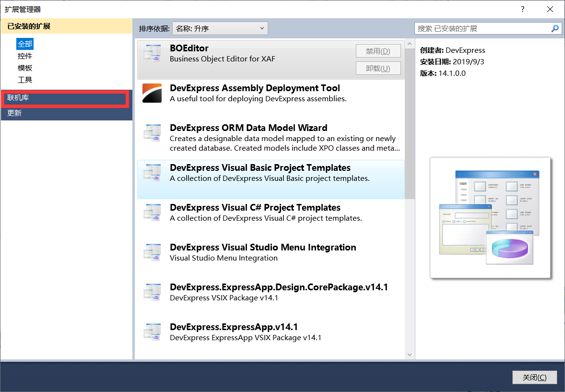Select DevExpress.ExpressApp.v14.1 title
565x392 pixels.
[234, 327]
